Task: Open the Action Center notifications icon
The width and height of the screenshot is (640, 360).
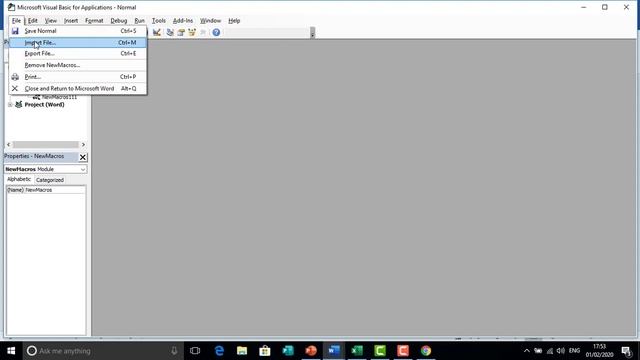Action: tap(626, 351)
